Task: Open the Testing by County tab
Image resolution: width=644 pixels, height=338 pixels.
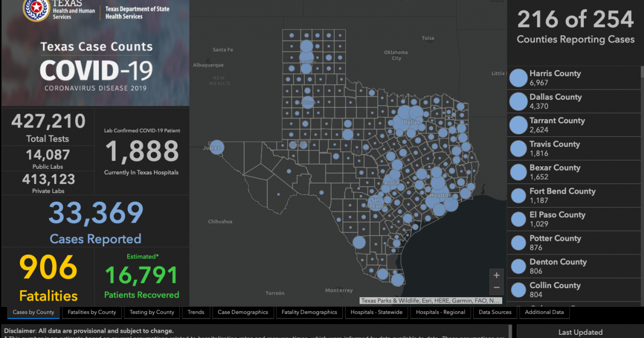Action: coord(152,312)
